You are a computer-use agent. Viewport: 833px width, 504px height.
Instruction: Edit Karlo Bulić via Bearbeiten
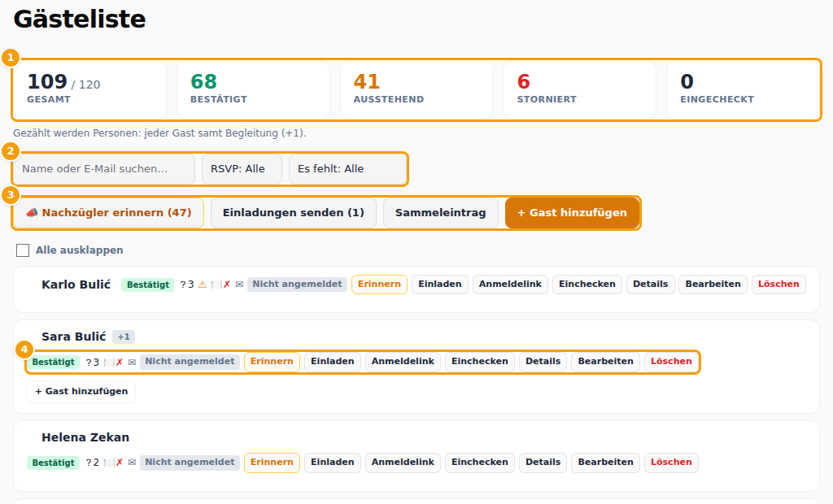coord(713,285)
